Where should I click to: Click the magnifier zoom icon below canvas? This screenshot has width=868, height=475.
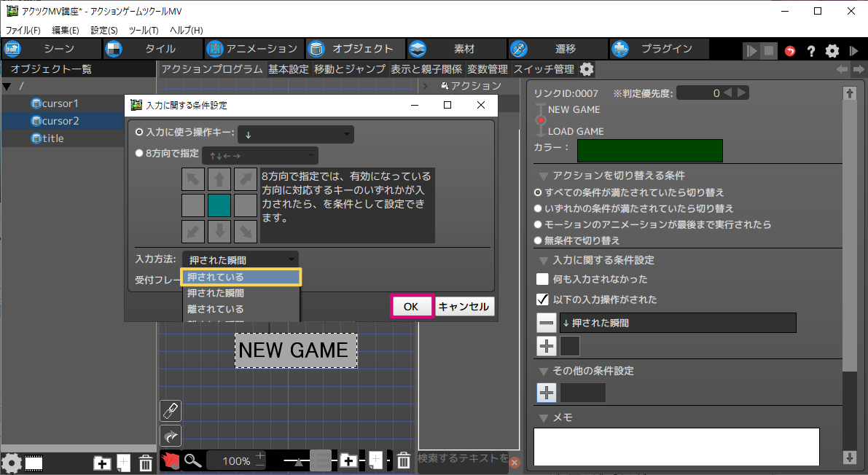(x=192, y=460)
